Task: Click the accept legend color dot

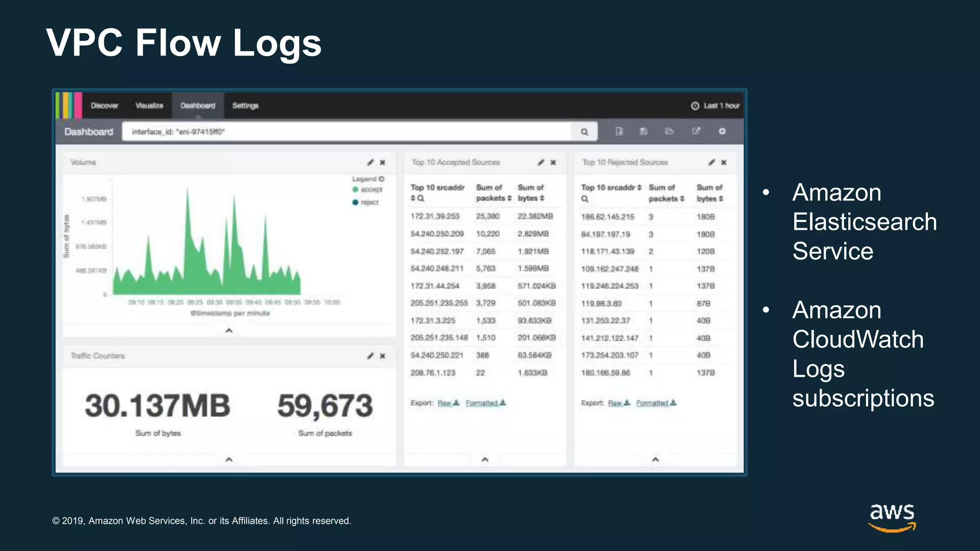Action: 356,190
